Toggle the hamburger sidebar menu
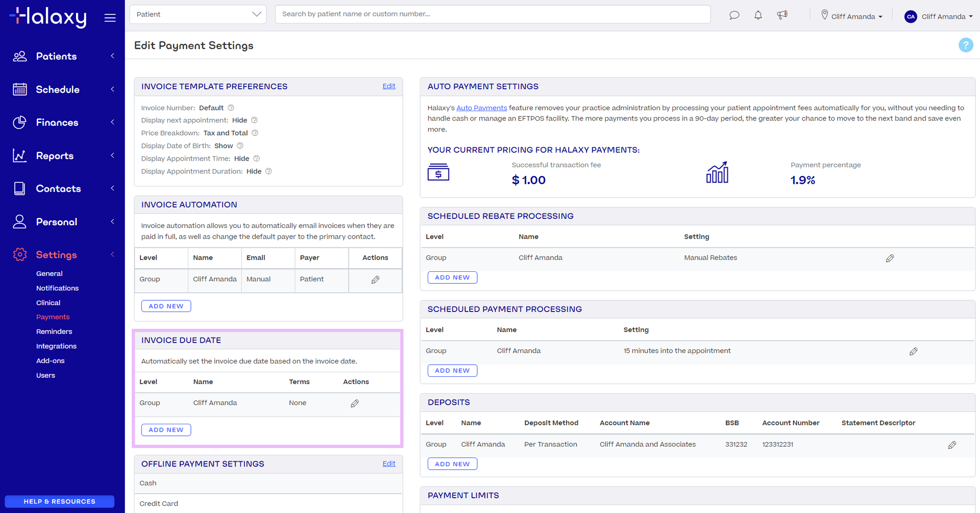Screen dimensions: 980x513 [x=110, y=18]
